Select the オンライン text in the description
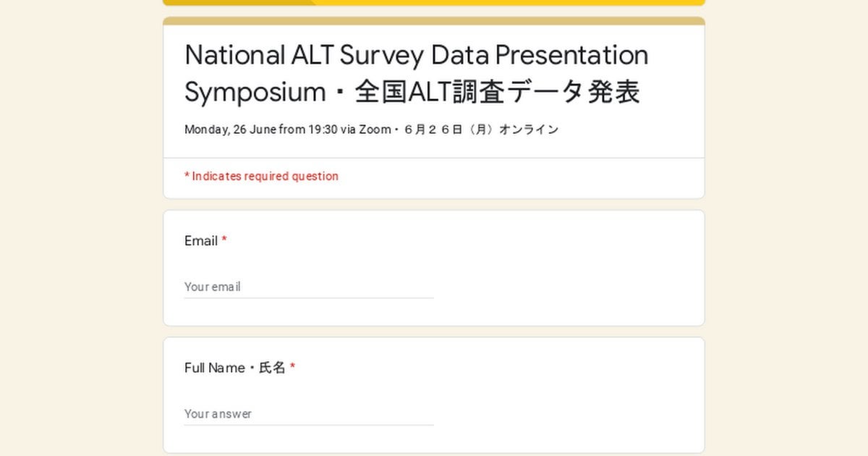Screen dimensions: 868x456 tap(529, 130)
